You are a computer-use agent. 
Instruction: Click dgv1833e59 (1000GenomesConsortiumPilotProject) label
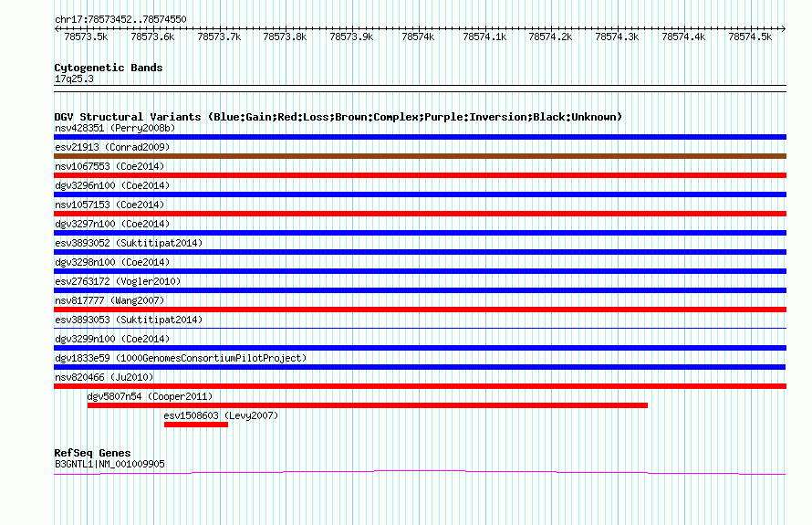click(x=181, y=358)
